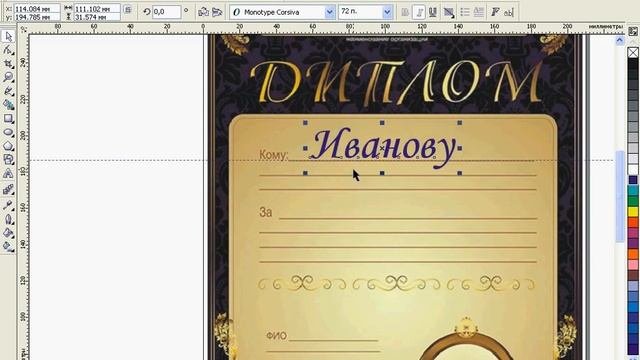Select the Ellipse tool

click(x=8, y=132)
